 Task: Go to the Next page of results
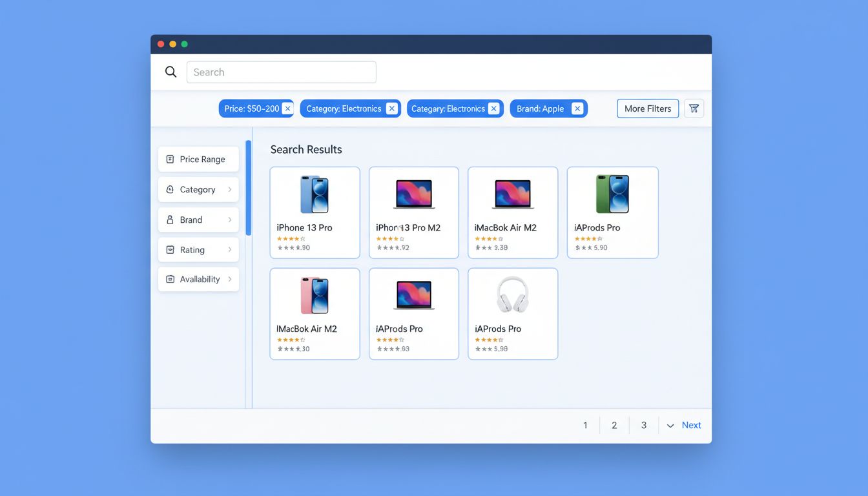point(691,425)
